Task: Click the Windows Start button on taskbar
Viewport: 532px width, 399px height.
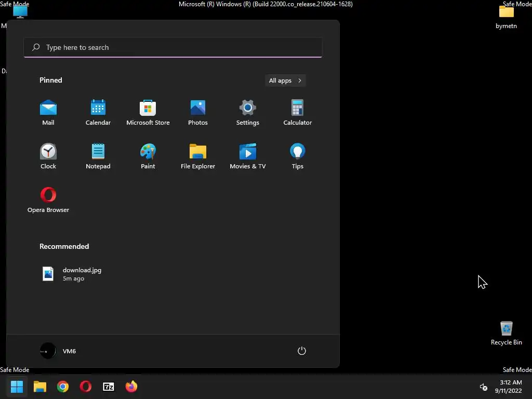Action: click(x=17, y=387)
